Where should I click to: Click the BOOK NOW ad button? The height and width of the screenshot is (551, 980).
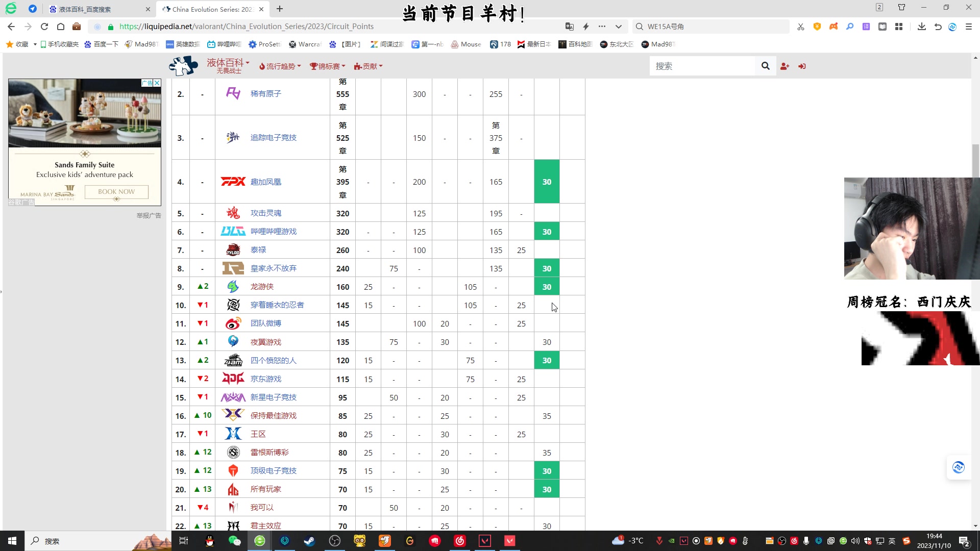116,192
